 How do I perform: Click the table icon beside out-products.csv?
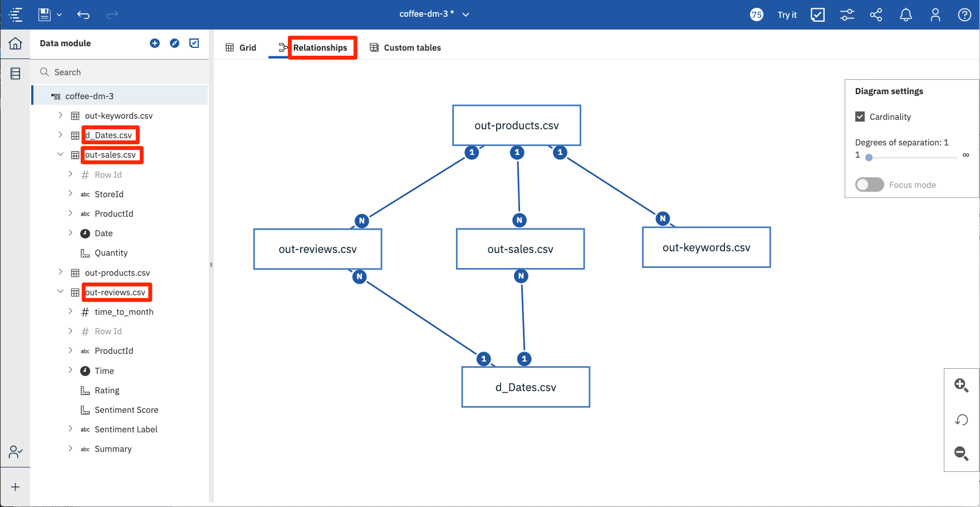pyautogui.click(x=75, y=273)
